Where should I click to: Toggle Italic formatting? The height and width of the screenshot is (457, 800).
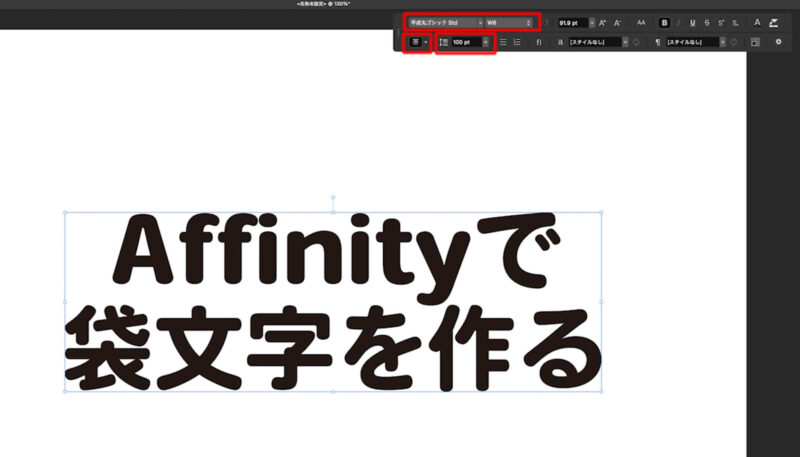click(x=678, y=23)
